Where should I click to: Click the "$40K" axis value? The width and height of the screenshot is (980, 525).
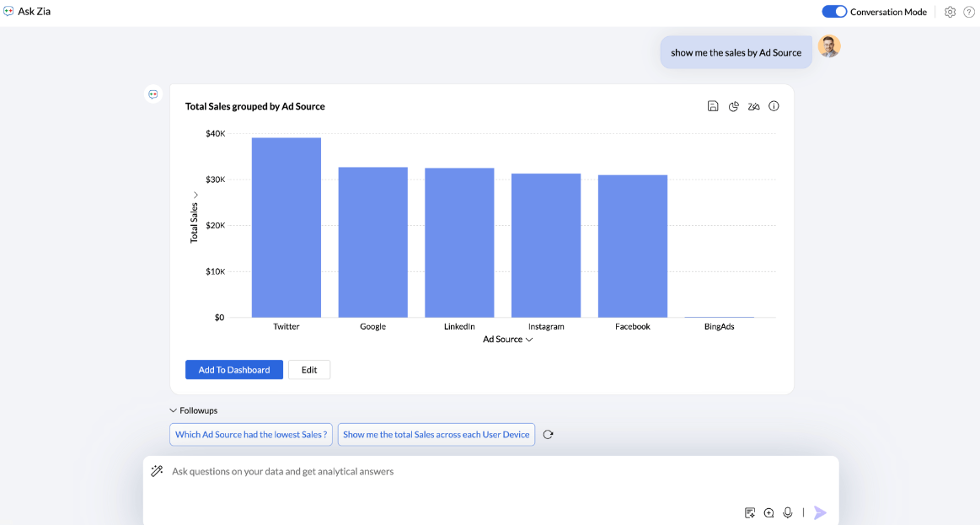click(x=216, y=134)
